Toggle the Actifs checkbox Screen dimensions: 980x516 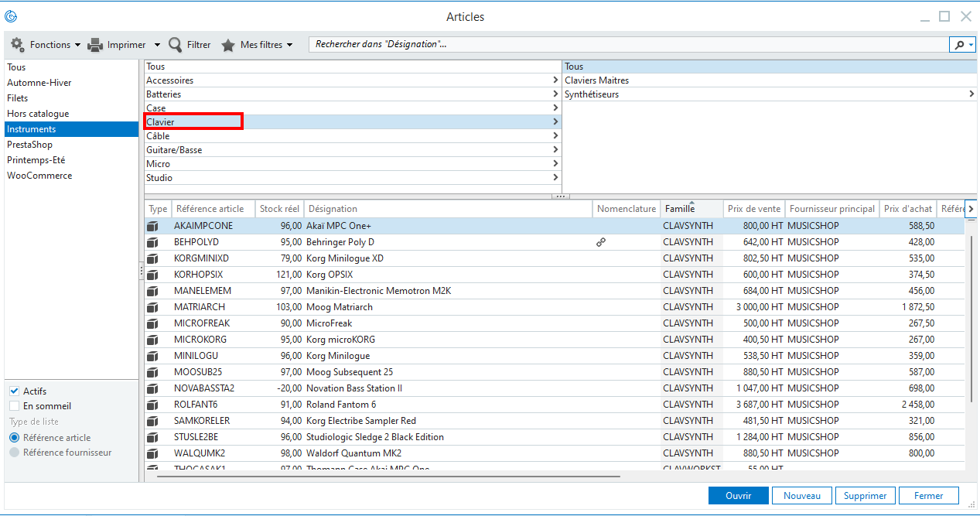[x=14, y=391]
